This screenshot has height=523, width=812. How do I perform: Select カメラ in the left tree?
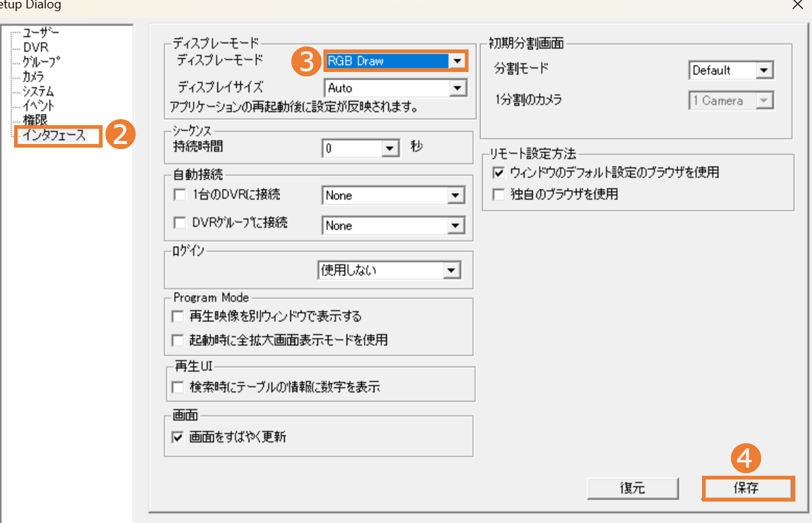33,76
